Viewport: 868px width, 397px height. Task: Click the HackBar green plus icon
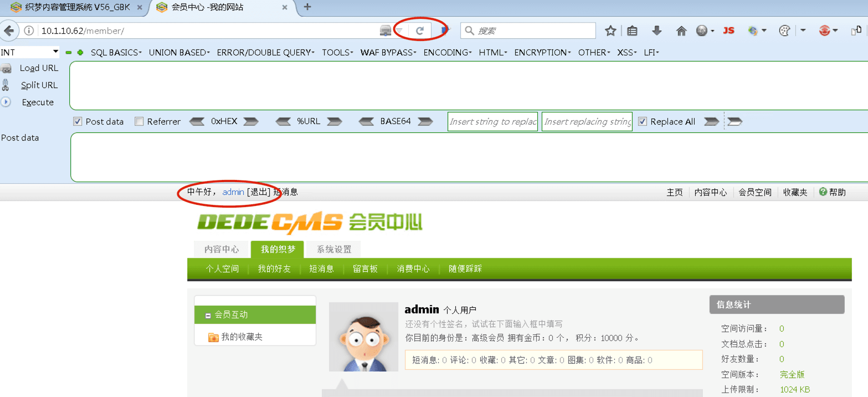click(x=80, y=53)
